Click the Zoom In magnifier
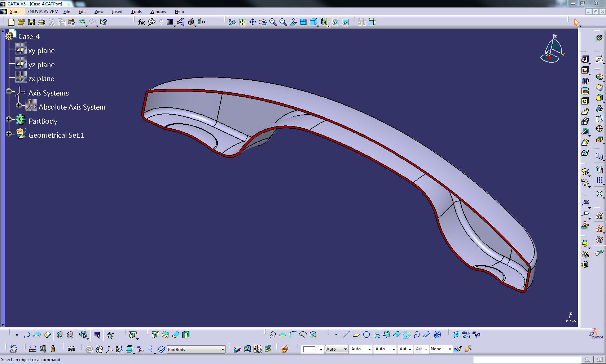Image resolution: width=606 pixels, height=364 pixels. (x=273, y=22)
